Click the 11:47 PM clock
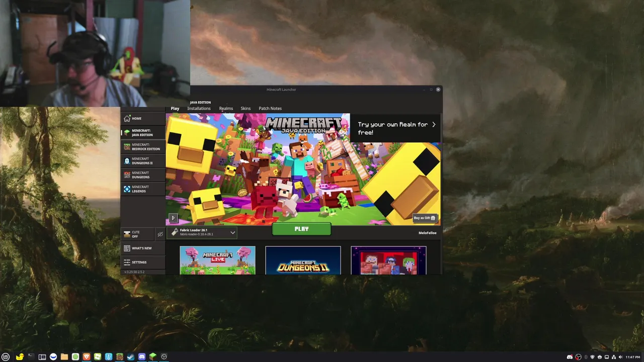The height and width of the screenshot is (362, 644). pos(633,357)
